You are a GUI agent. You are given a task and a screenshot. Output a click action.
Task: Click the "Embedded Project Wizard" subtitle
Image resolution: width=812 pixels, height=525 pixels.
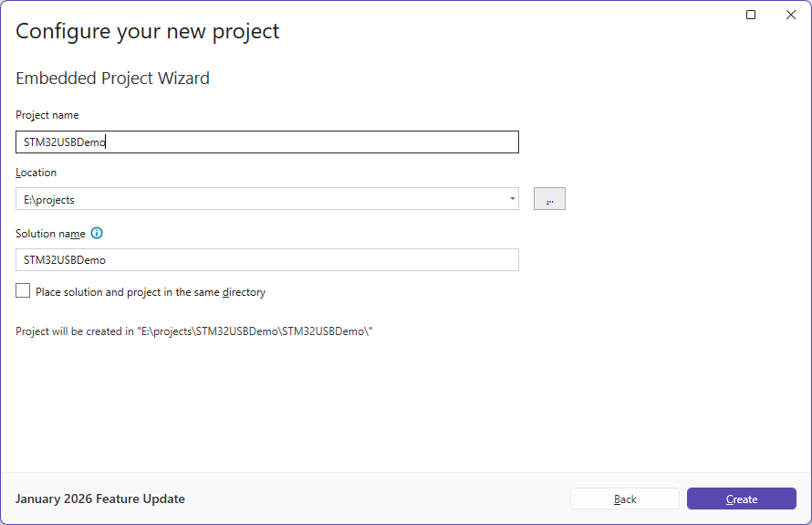point(112,79)
